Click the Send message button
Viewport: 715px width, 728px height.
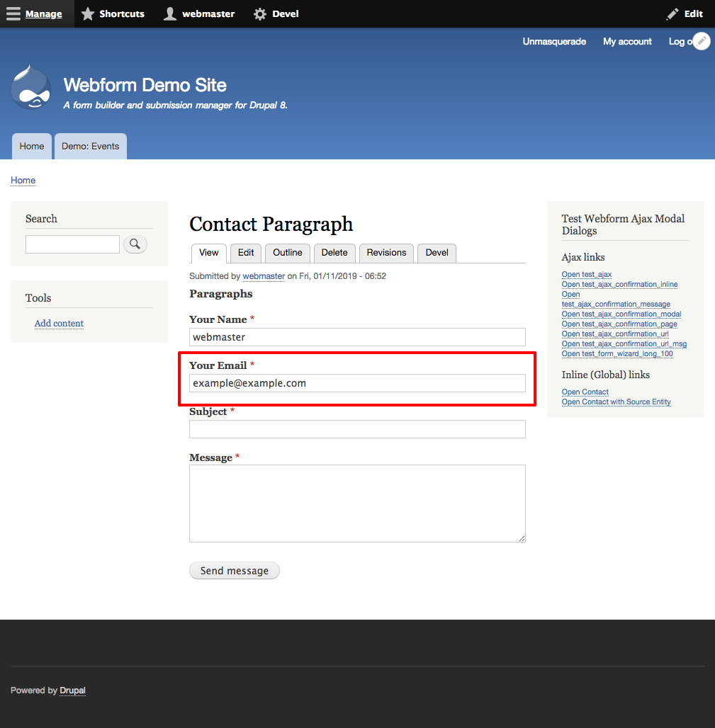click(234, 570)
